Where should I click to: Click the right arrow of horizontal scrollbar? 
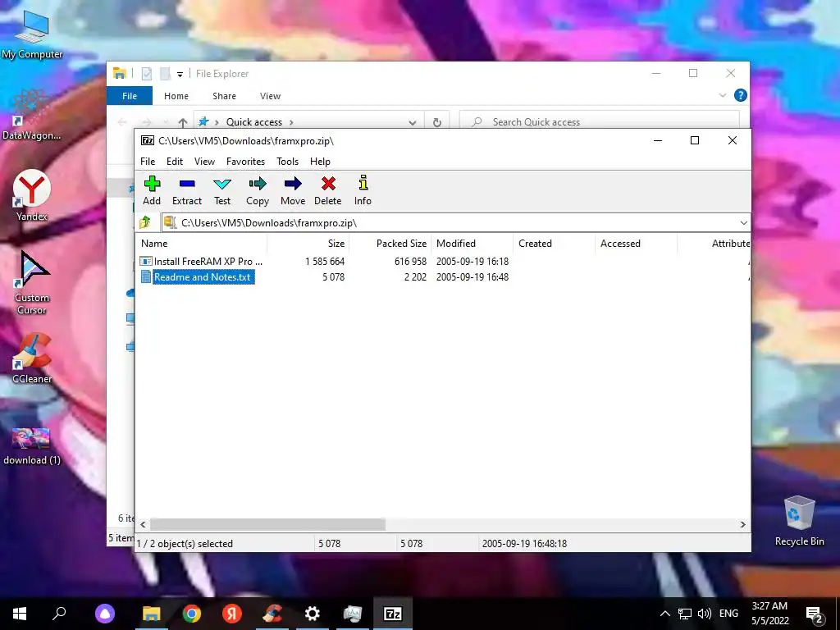(x=742, y=524)
